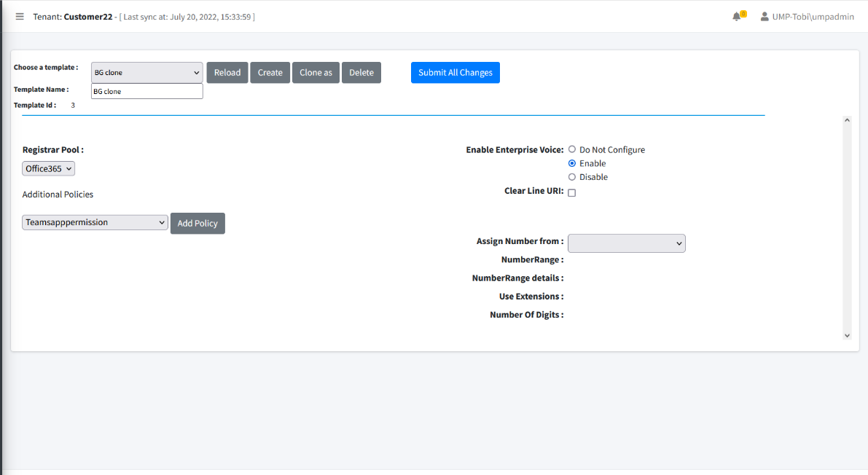Delete the current template
Viewport: 868px width, 475px height.
point(361,72)
